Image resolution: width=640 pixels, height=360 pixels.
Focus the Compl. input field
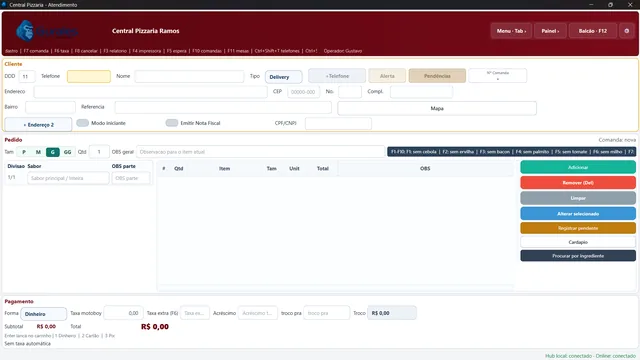coord(421,92)
